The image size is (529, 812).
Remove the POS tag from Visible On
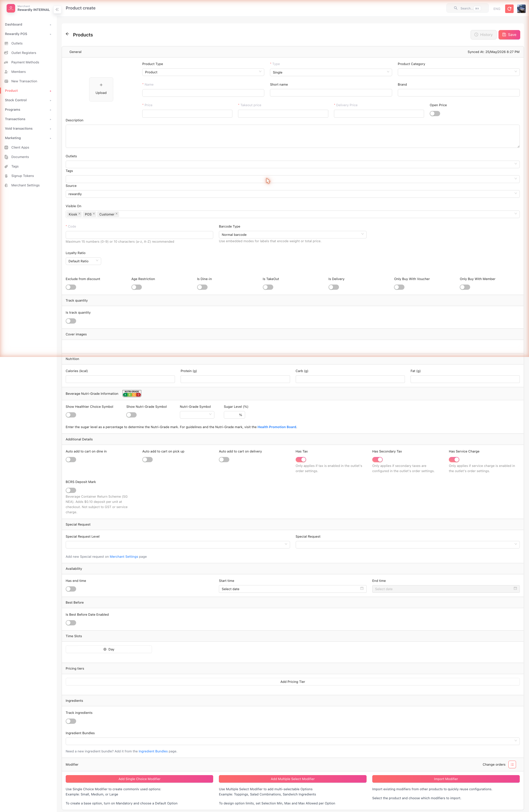pos(94,214)
